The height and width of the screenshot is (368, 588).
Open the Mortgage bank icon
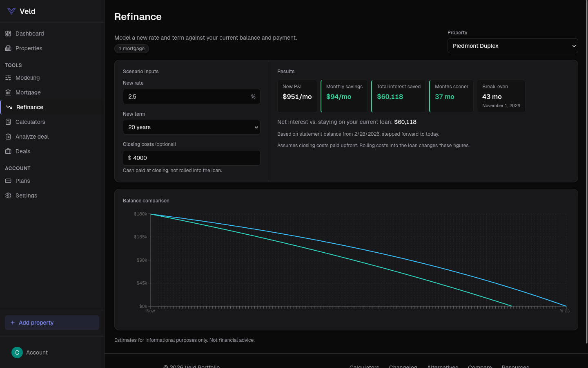click(x=8, y=92)
